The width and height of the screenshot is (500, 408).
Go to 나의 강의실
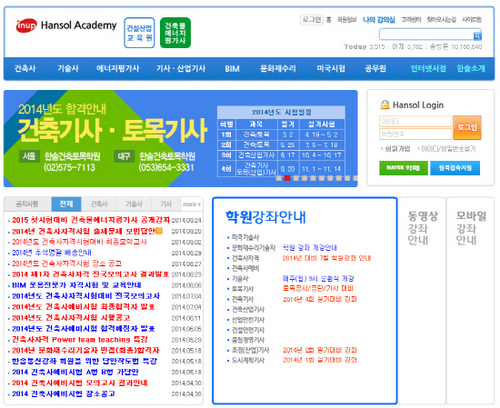pyautogui.click(x=379, y=20)
